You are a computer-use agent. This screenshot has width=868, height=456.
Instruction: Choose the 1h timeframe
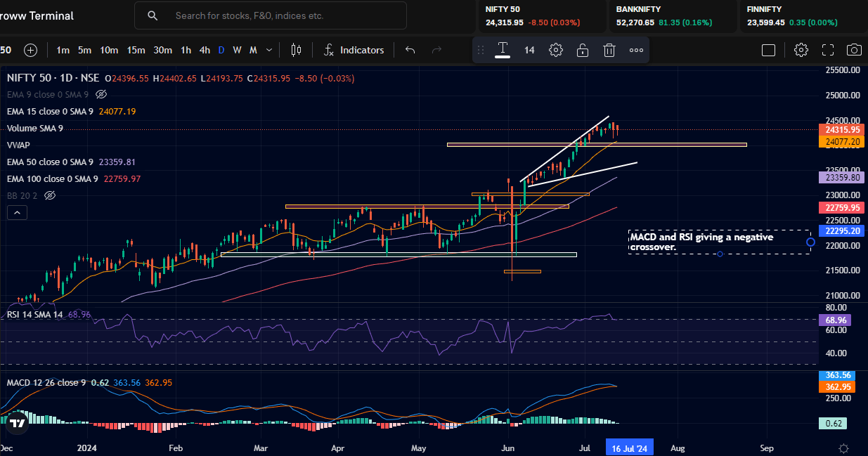(x=186, y=50)
